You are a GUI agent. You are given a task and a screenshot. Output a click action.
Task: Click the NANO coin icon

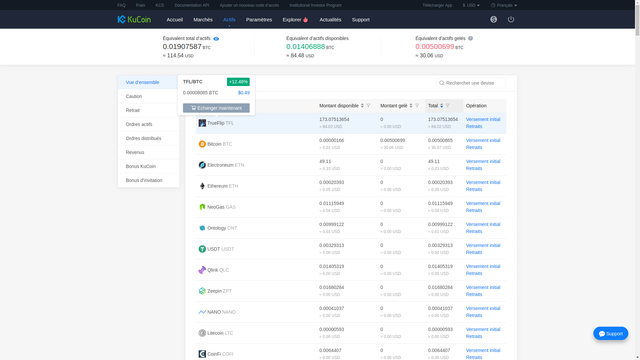(202, 312)
